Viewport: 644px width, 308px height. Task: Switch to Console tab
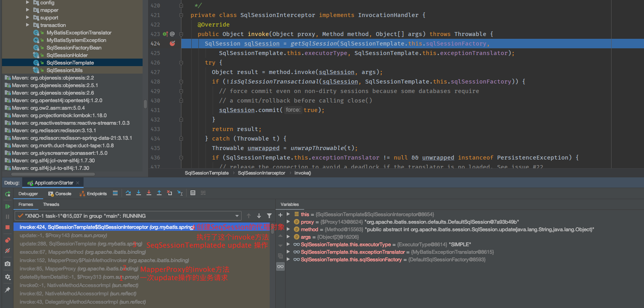click(x=60, y=194)
